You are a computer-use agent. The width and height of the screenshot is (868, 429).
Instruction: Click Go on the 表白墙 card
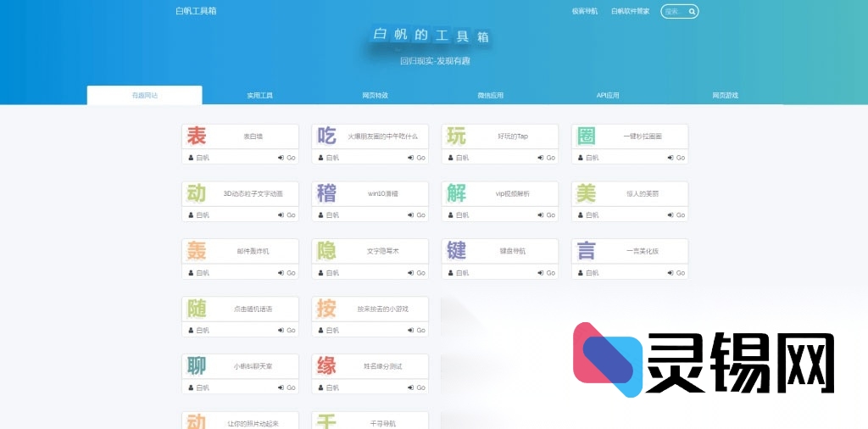tap(287, 158)
